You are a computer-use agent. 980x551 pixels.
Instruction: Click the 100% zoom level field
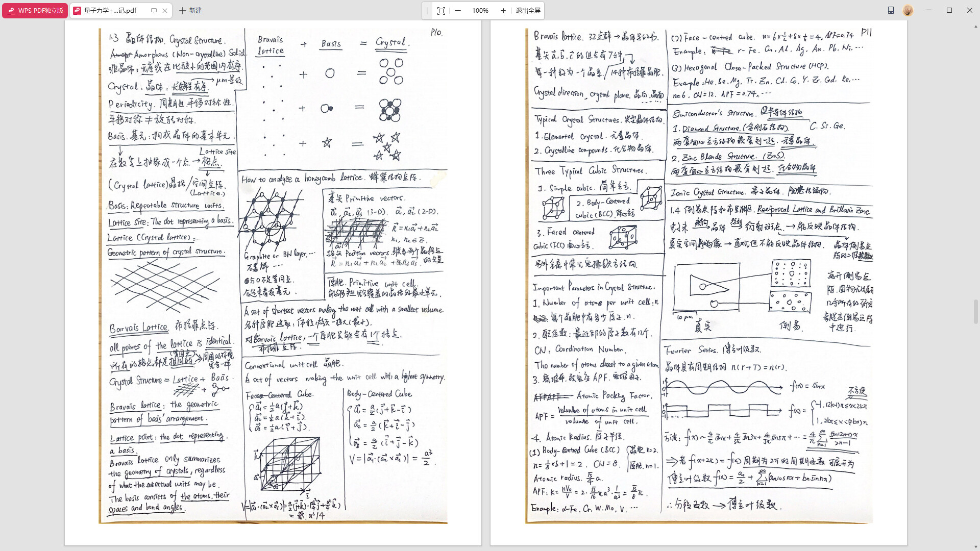[x=480, y=11]
